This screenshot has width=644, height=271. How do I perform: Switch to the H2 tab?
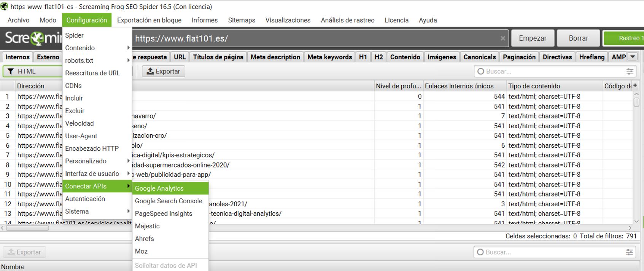click(378, 57)
